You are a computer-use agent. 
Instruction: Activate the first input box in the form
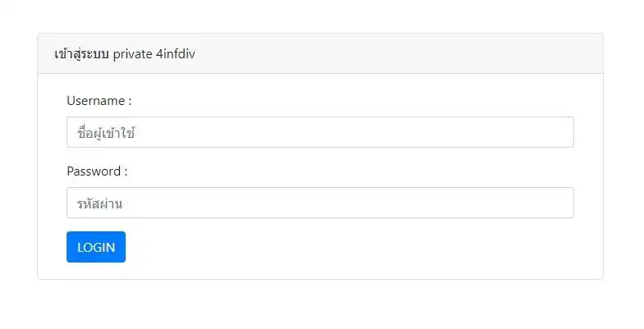[x=320, y=132]
